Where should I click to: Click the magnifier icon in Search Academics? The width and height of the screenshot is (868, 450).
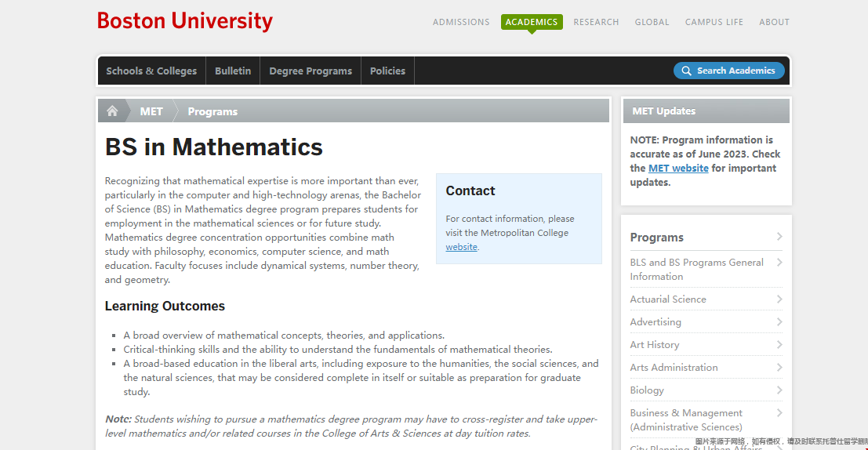click(686, 71)
